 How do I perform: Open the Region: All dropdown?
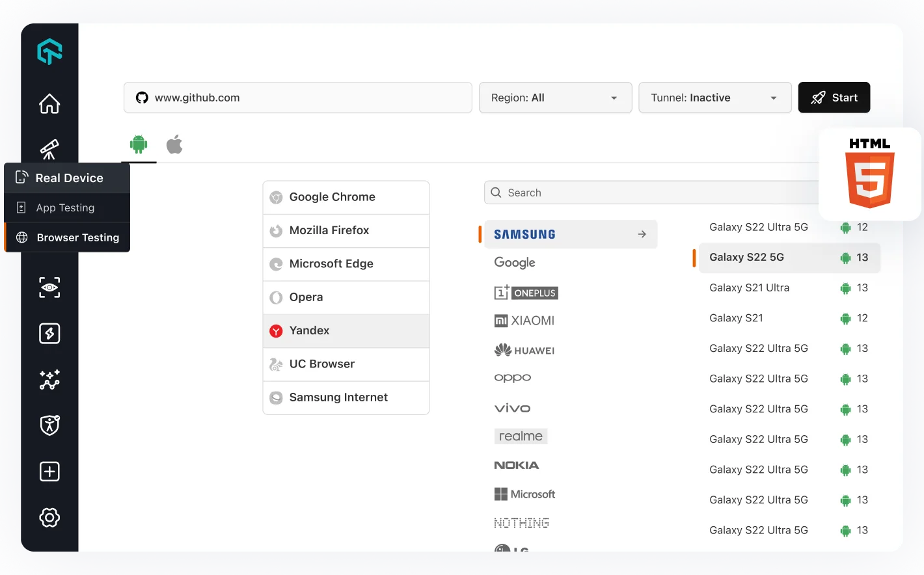pyautogui.click(x=554, y=98)
